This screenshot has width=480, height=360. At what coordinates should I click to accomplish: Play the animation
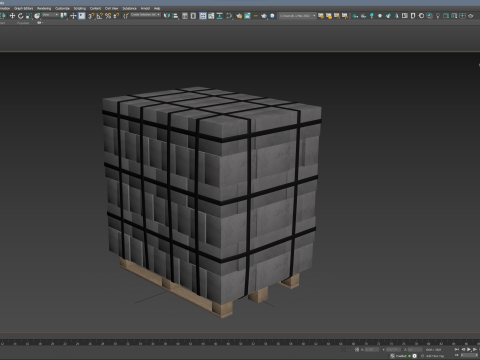coord(469,349)
